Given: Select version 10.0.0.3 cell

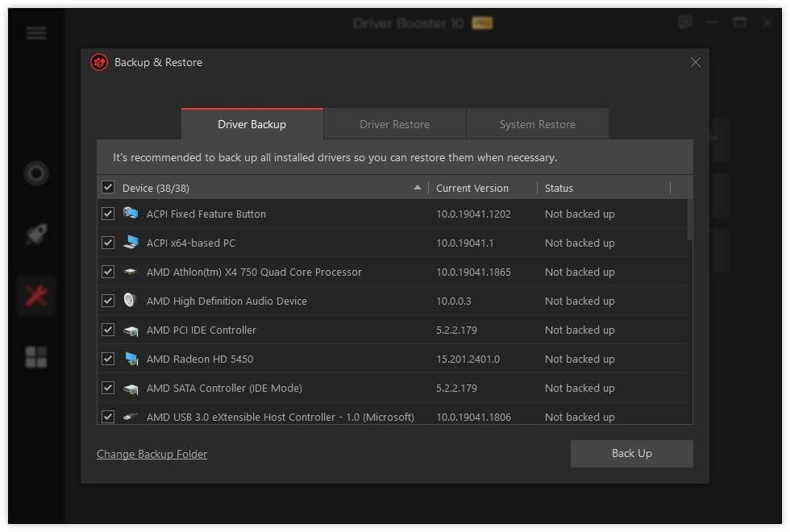Looking at the screenshot, I should (x=454, y=301).
